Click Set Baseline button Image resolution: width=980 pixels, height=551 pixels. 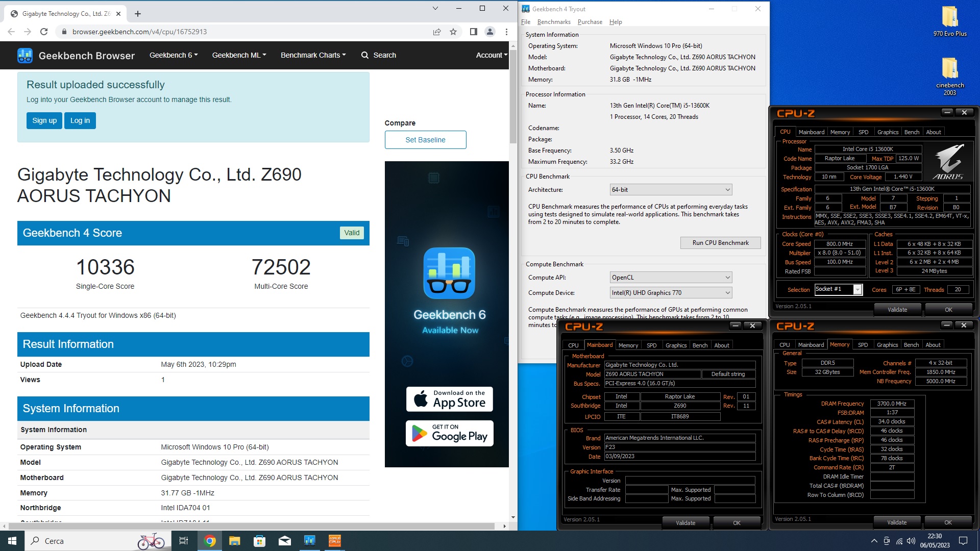tap(425, 140)
